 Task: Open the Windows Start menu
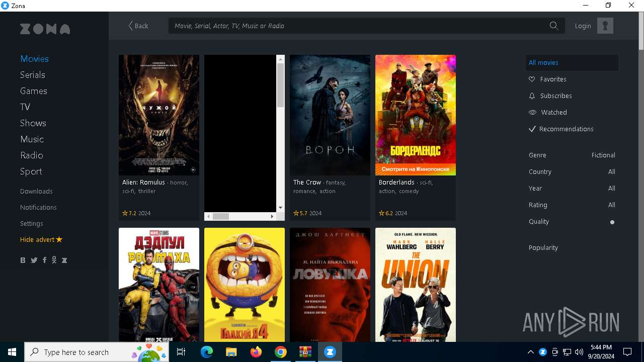coord(12,352)
